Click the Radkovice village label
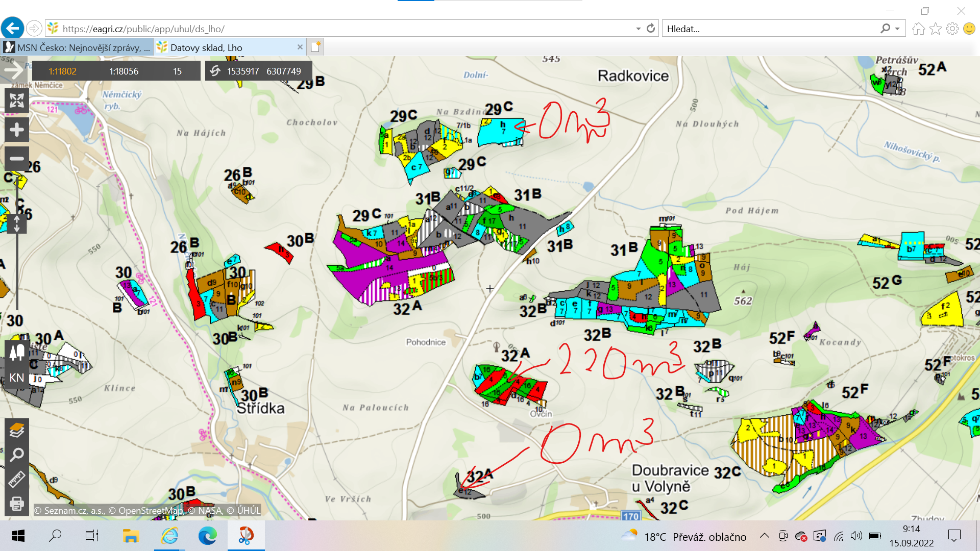Image resolution: width=980 pixels, height=551 pixels. 633,76
